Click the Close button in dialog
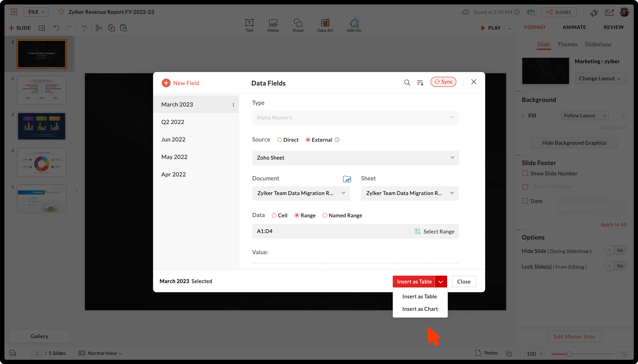This screenshot has height=364, width=638. [x=464, y=282]
